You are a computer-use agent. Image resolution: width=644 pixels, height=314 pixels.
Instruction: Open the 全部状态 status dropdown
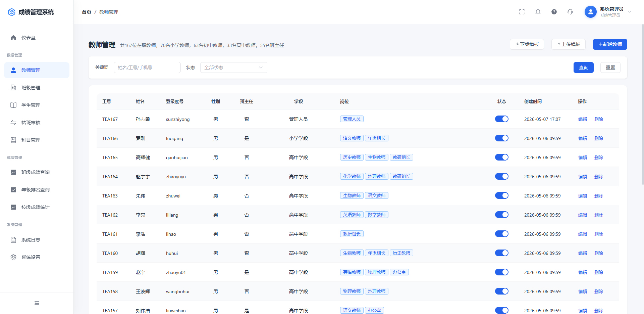pyautogui.click(x=234, y=68)
